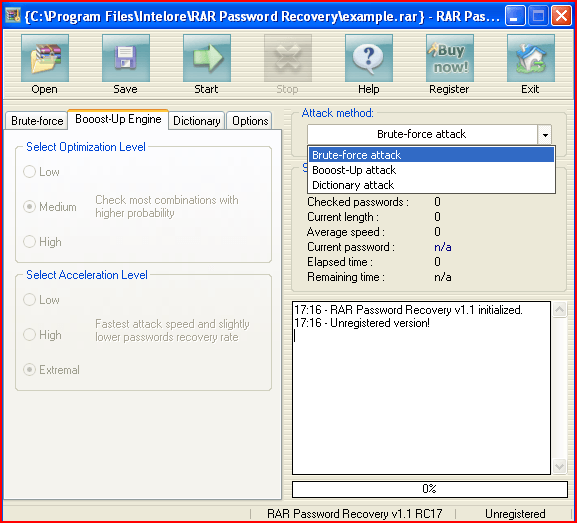This screenshot has height=523, width=577.
Task: Select the Booost-Up Engine tab
Action: [118, 119]
